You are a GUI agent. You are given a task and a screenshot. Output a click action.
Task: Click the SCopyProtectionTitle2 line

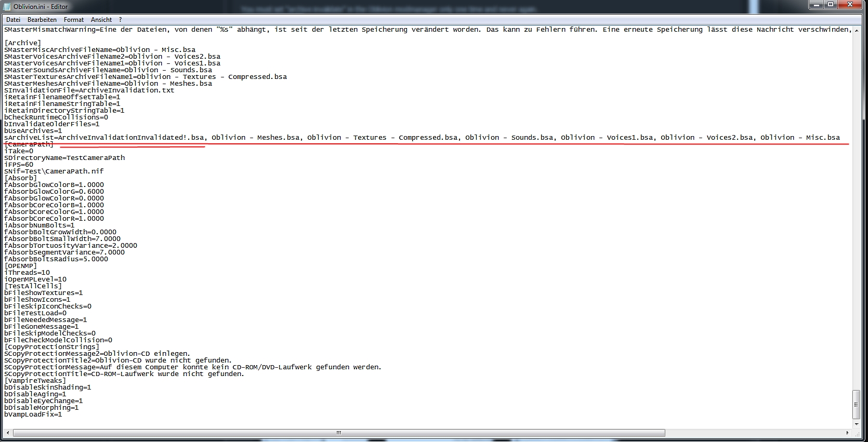118,360
